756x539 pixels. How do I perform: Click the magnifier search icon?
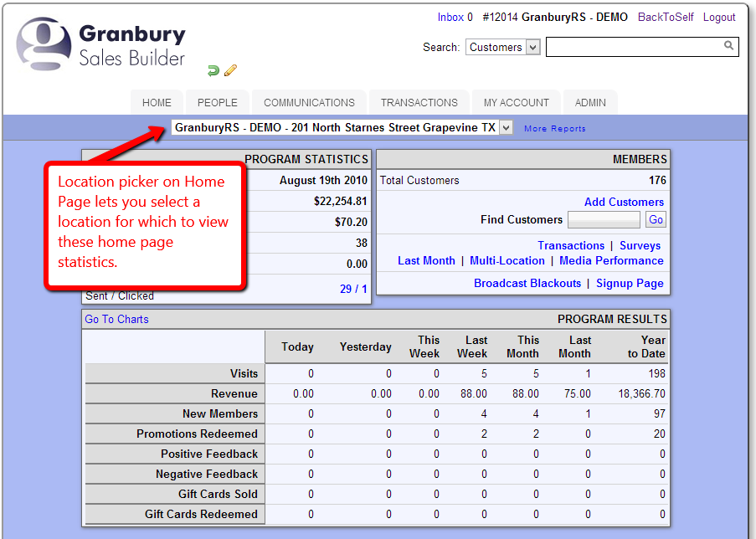728,45
